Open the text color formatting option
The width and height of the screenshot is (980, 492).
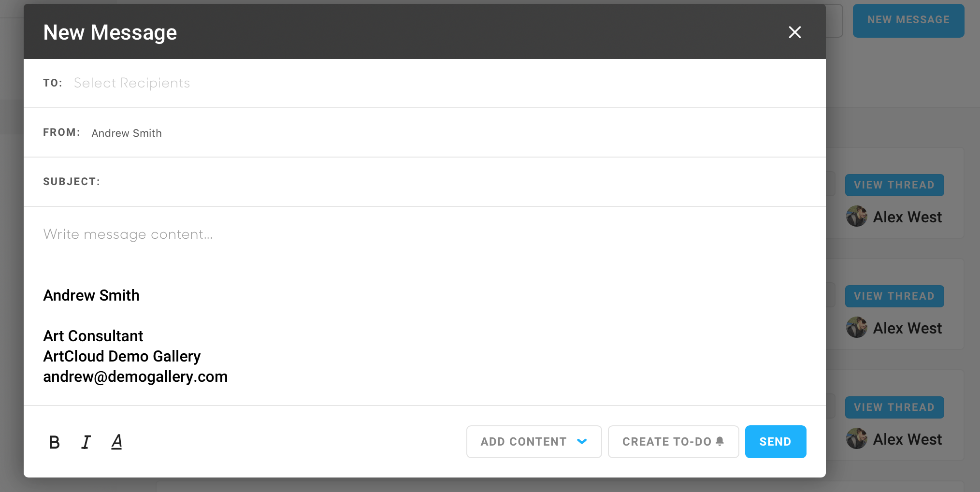click(x=116, y=442)
